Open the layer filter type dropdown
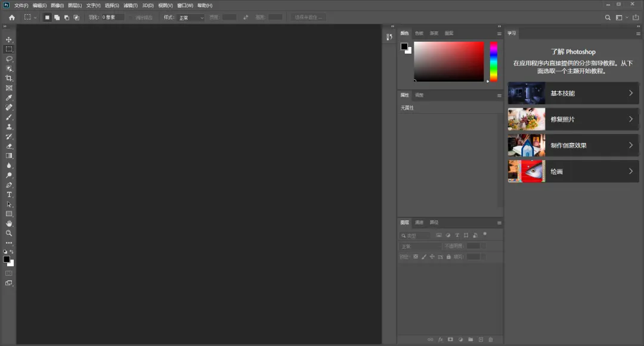This screenshot has height=346, width=644. [415, 236]
